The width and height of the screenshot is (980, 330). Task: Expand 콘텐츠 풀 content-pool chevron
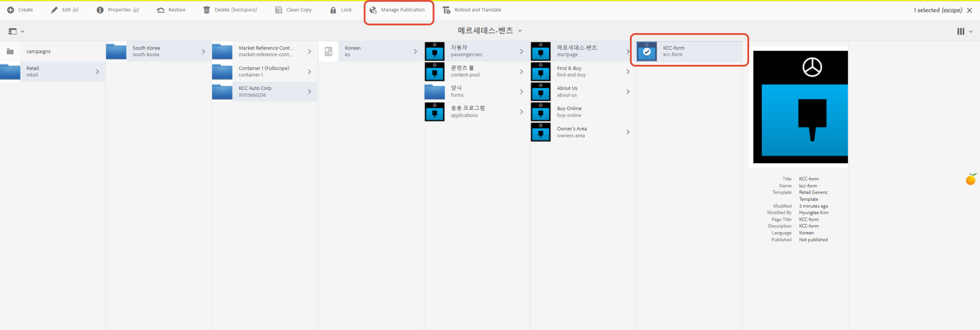tap(522, 72)
